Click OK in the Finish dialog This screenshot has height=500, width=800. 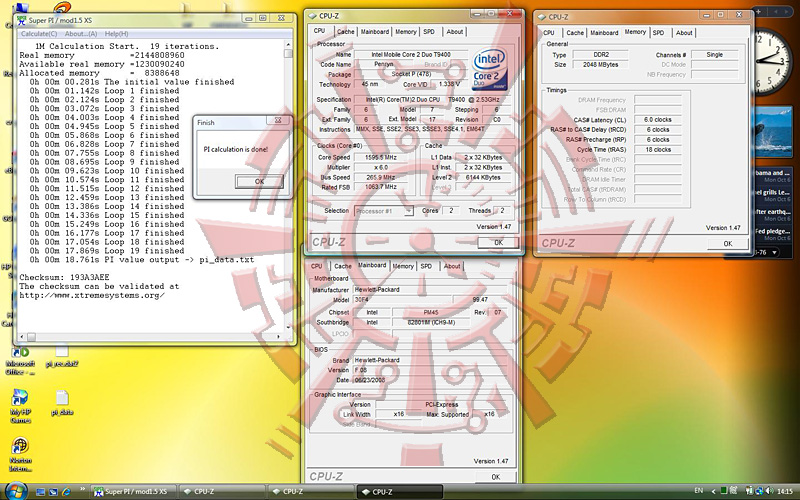pos(259,182)
